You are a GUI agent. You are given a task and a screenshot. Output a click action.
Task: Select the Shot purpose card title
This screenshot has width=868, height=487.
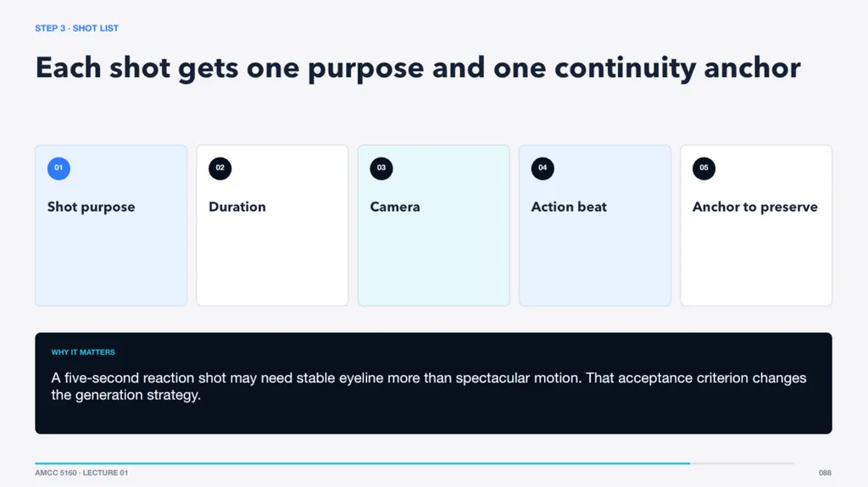tap(91, 207)
